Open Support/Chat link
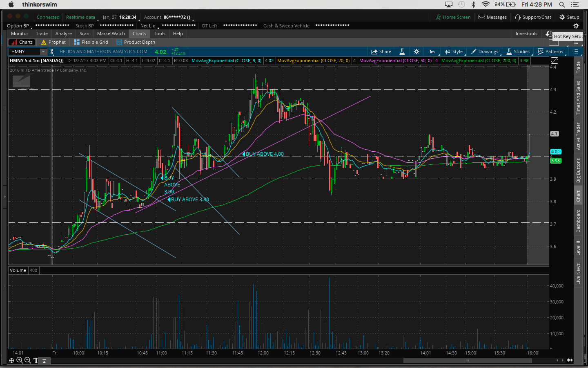Viewport: 588px width, 368px height. (x=533, y=17)
